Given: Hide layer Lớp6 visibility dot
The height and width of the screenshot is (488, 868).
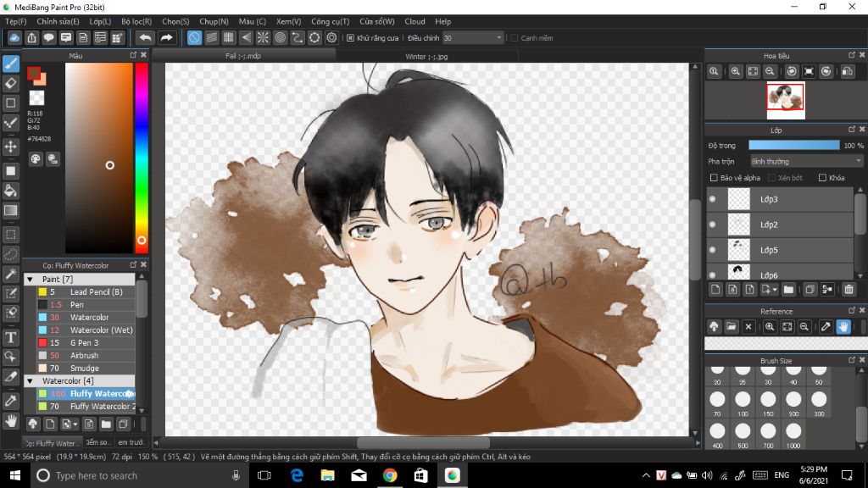Looking at the screenshot, I should click(x=712, y=275).
